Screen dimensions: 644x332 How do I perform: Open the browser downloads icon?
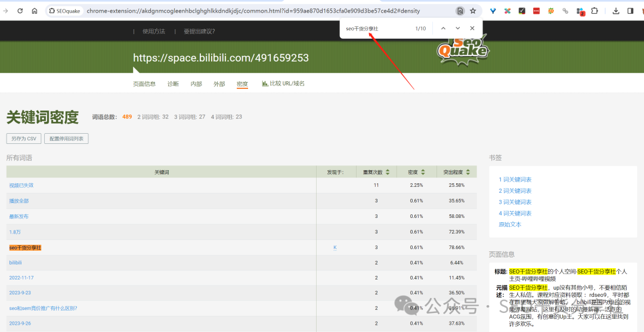coord(615,11)
